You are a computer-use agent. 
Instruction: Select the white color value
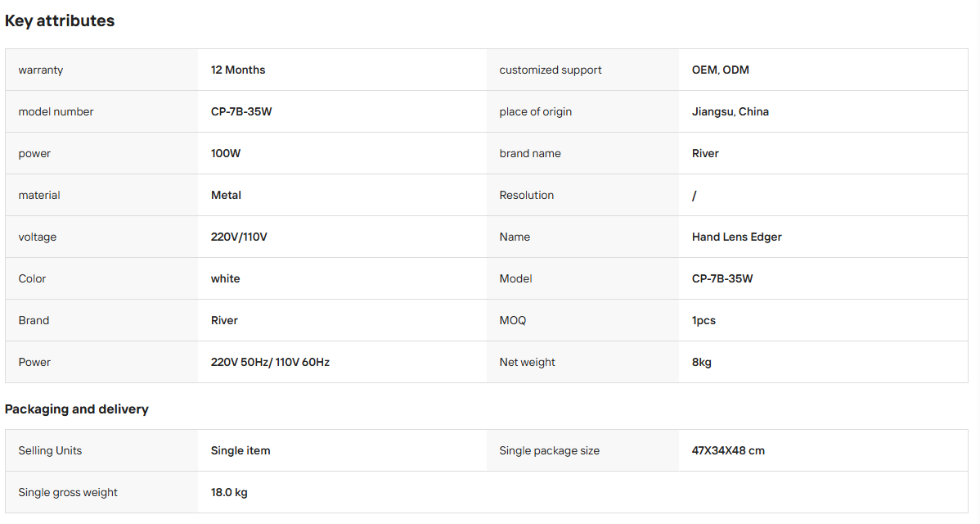(x=225, y=279)
